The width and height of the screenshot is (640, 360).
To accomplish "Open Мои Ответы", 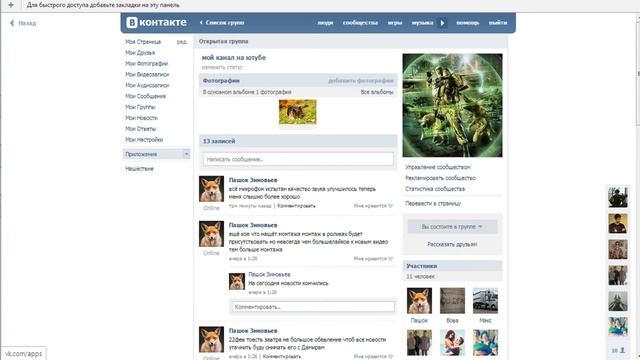I will [x=140, y=129].
